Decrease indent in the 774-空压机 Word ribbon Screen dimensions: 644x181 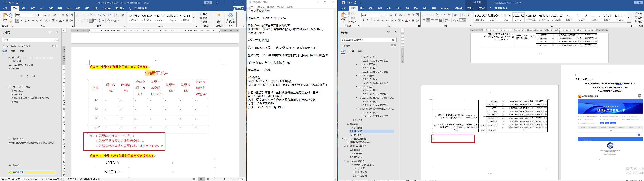[99, 15]
